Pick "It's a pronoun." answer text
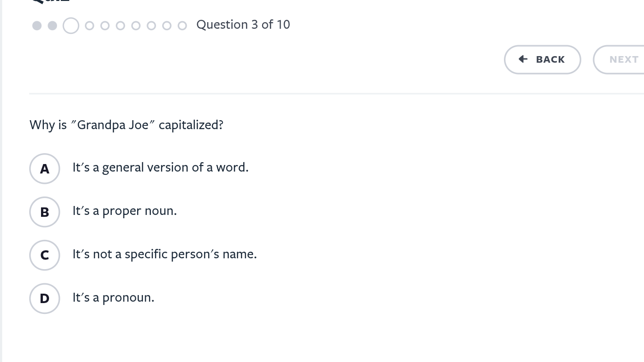Image resolution: width=644 pixels, height=362 pixels. pyautogui.click(x=113, y=297)
